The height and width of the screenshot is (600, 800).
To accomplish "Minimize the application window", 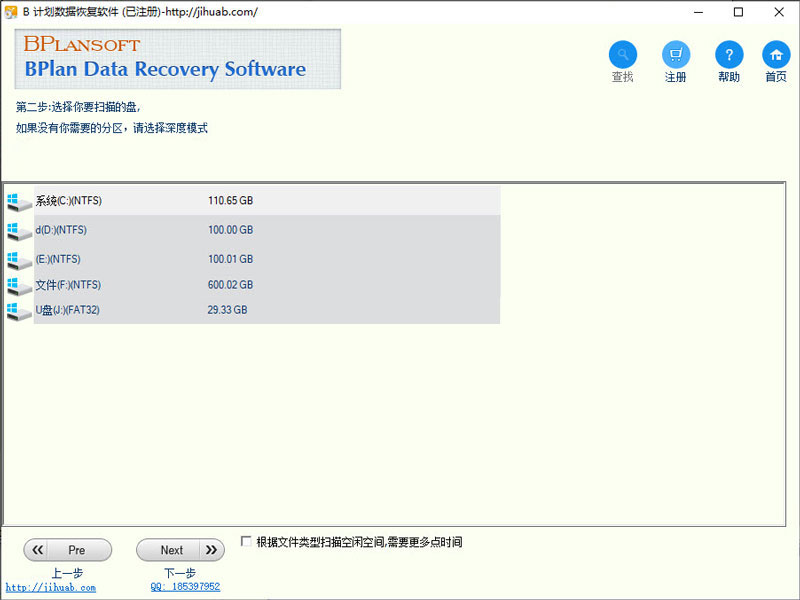I will [698, 12].
